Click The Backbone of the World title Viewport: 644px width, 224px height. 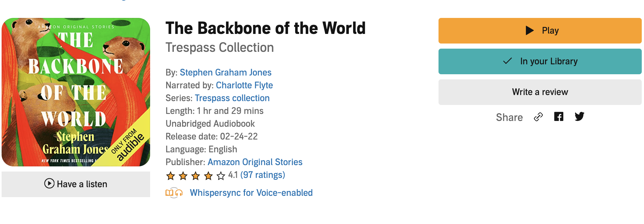tap(265, 28)
